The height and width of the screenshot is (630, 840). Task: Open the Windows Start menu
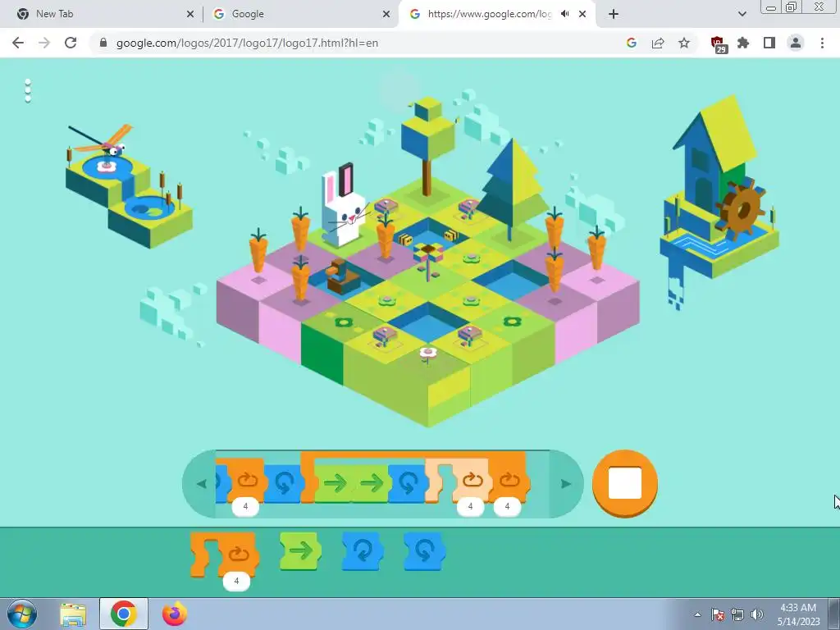pyautogui.click(x=21, y=614)
